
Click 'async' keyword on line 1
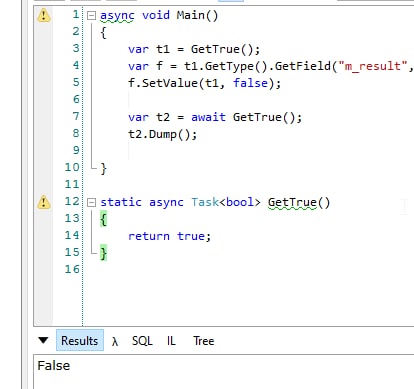[117, 16]
